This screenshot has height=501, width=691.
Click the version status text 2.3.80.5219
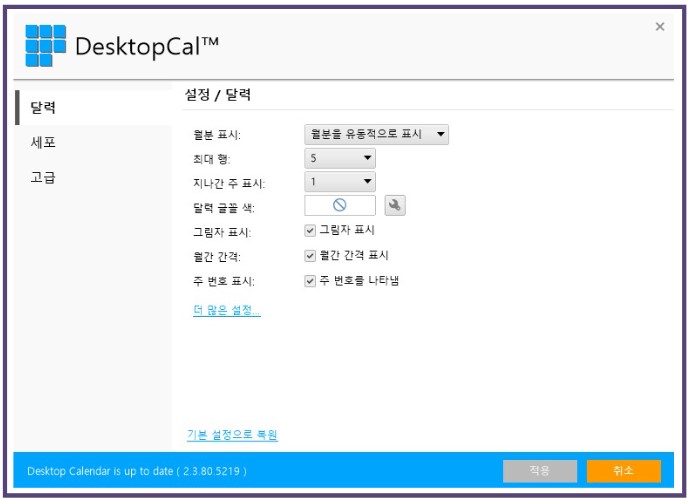click(137, 471)
